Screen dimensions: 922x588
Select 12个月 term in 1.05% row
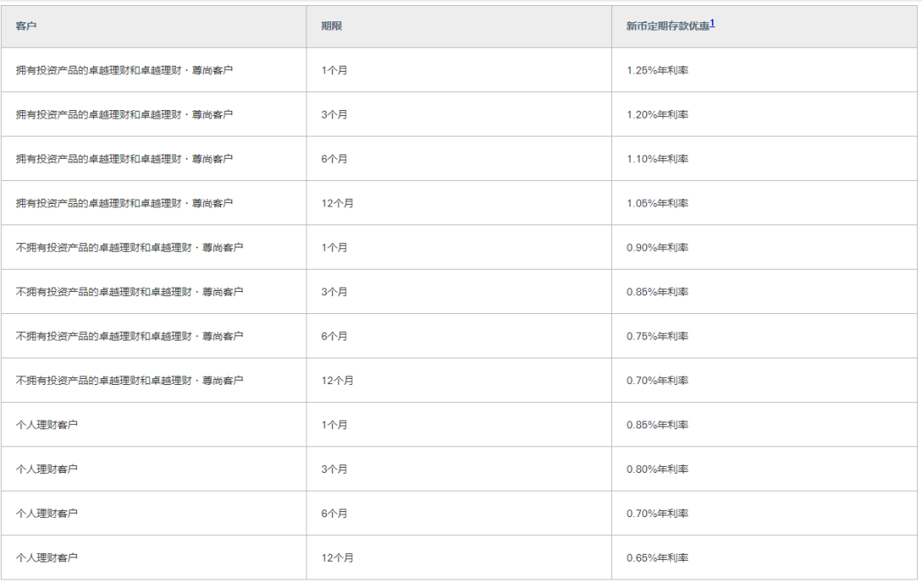[337, 204]
